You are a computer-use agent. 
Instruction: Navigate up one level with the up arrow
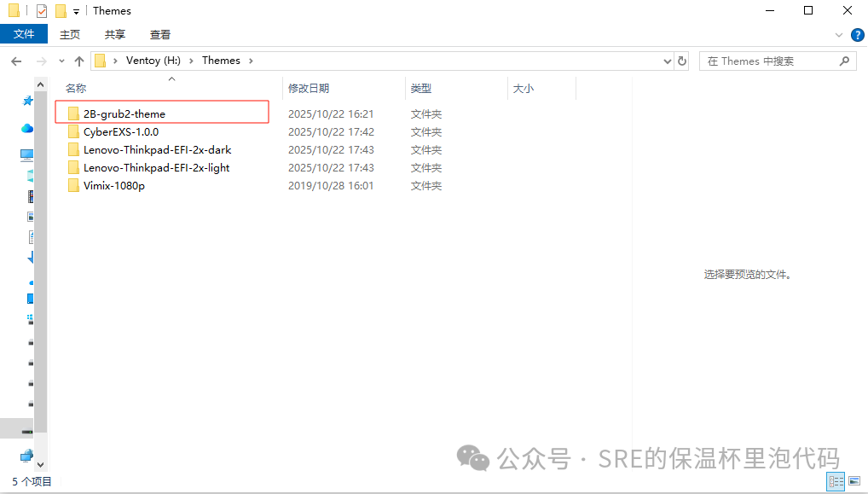pyautogui.click(x=79, y=60)
